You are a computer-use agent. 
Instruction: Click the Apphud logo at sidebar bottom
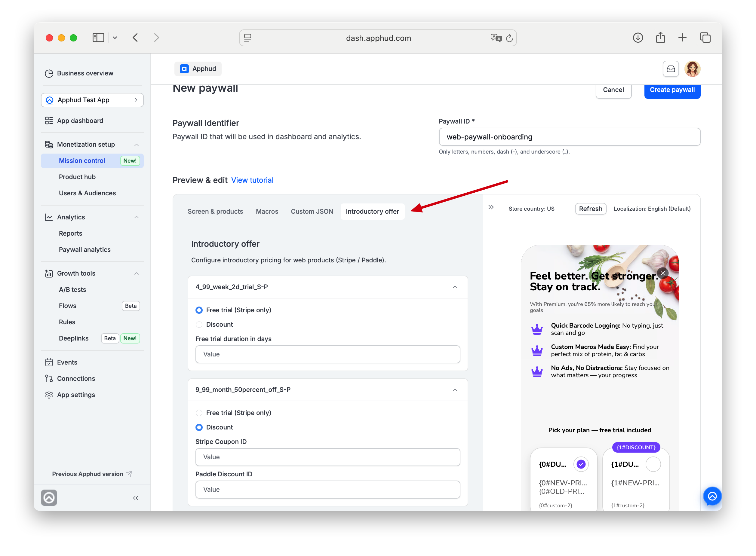pyautogui.click(x=49, y=497)
